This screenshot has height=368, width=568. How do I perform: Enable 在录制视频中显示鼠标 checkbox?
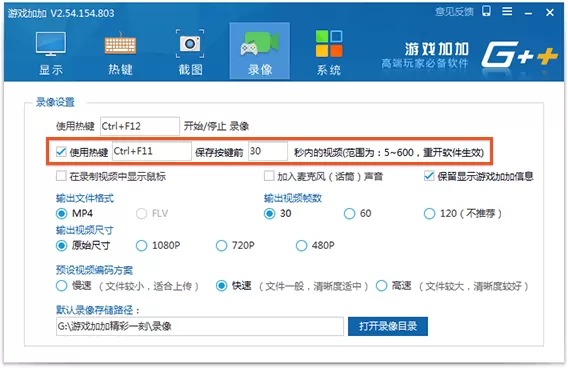pyautogui.click(x=61, y=176)
